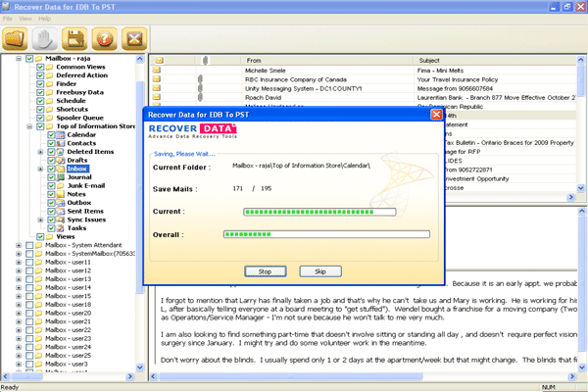Click the floppy disk save icon

pyautogui.click(x=72, y=36)
